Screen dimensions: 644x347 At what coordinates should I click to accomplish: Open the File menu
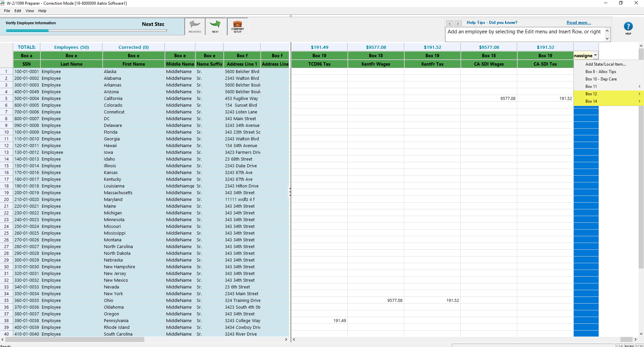pos(7,11)
